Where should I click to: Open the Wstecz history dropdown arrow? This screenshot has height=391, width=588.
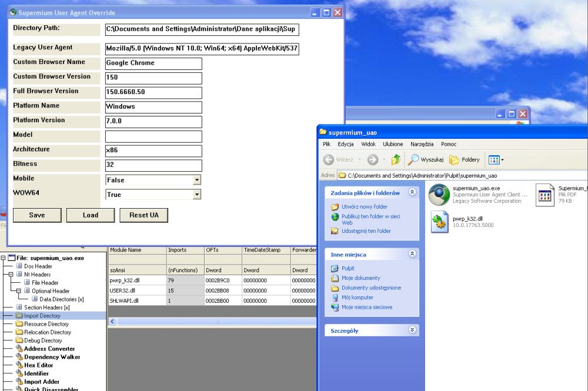[x=359, y=160]
